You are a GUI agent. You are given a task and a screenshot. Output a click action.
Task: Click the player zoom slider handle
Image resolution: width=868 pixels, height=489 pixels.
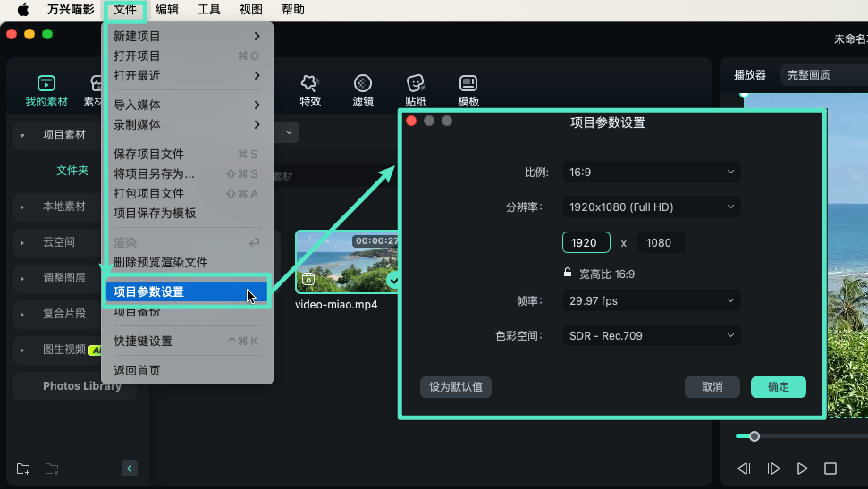tap(754, 436)
